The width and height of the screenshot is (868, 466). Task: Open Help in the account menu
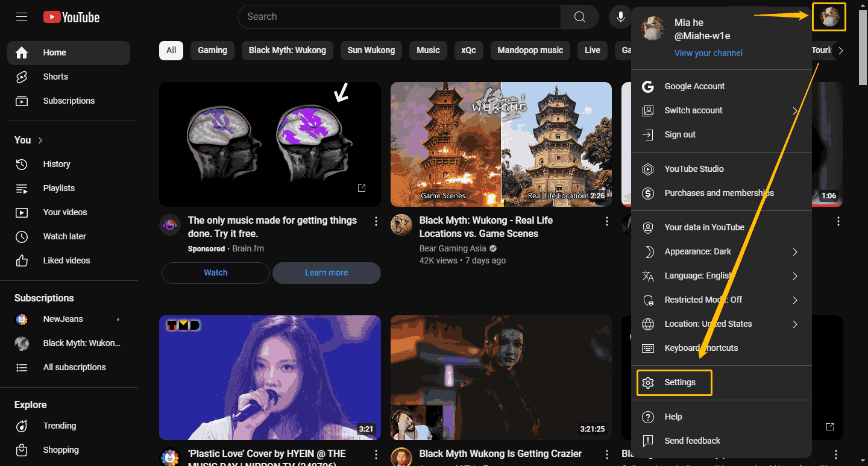tap(722, 417)
